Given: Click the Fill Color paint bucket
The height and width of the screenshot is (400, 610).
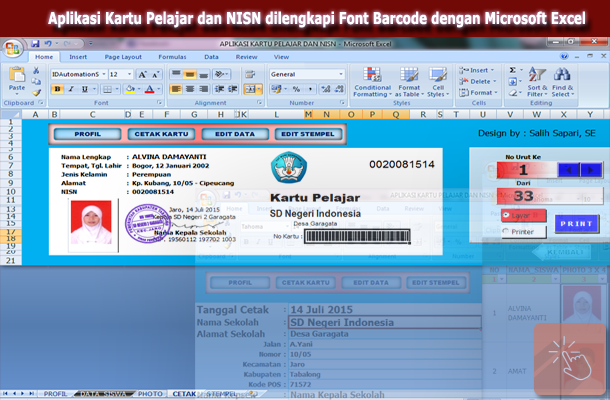Looking at the screenshot, I should (x=130, y=89).
